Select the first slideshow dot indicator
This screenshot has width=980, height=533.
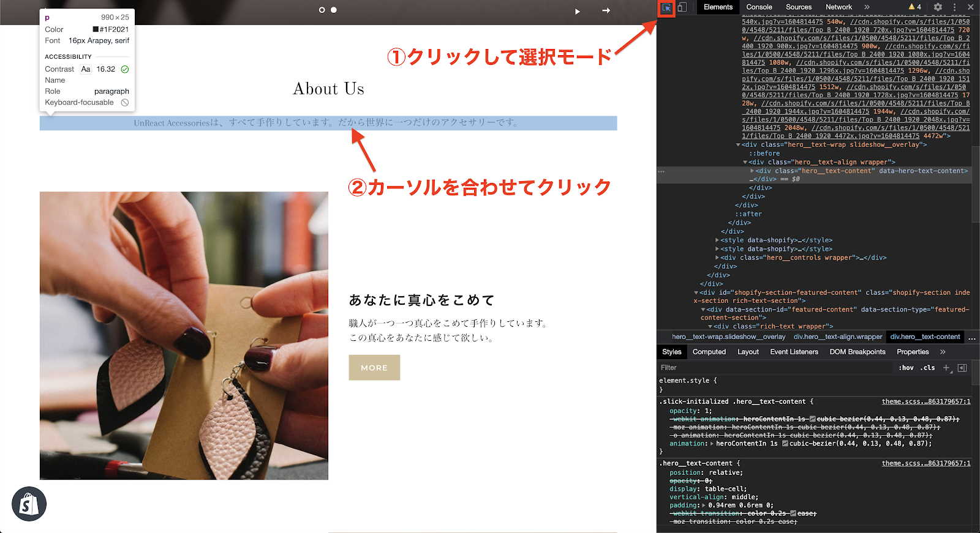(x=322, y=10)
